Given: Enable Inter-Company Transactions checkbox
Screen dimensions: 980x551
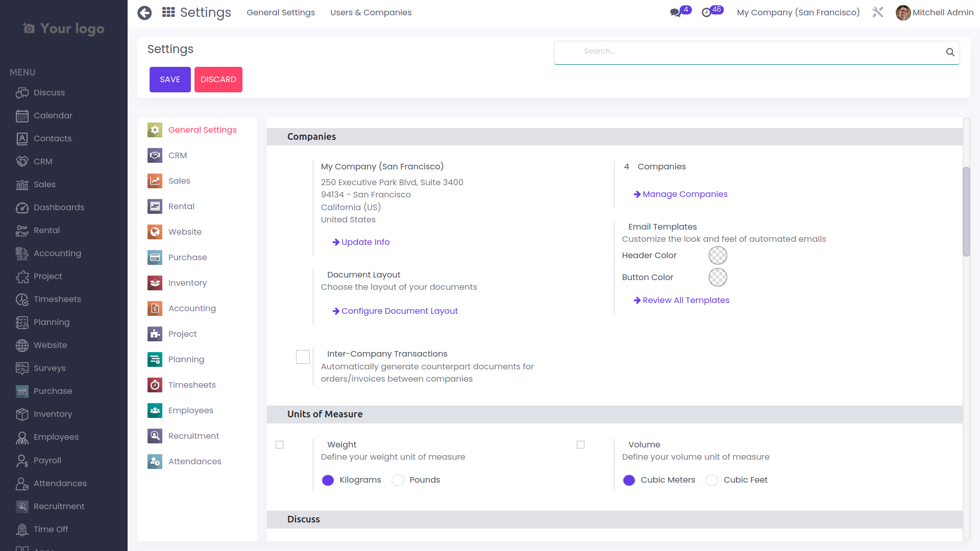Looking at the screenshot, I should point(303,357).
